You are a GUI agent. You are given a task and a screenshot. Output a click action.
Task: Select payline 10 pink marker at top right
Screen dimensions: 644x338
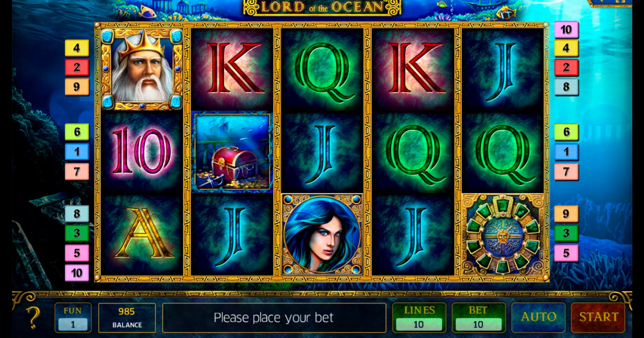tap(566, 30)
